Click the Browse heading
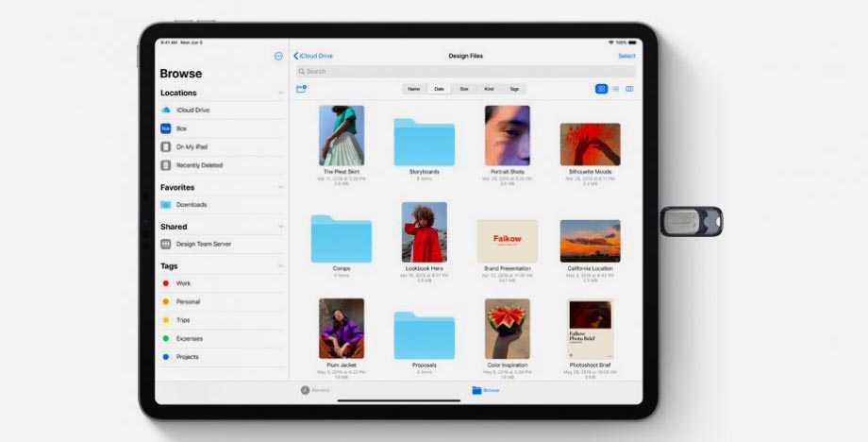 (x=181, y=74)
